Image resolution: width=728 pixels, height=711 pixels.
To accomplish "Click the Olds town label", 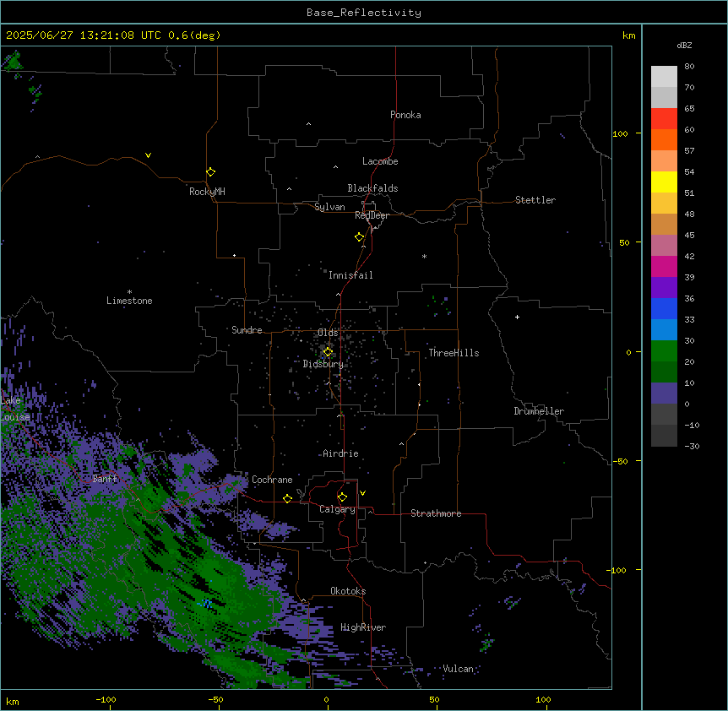I will point(328,333).
